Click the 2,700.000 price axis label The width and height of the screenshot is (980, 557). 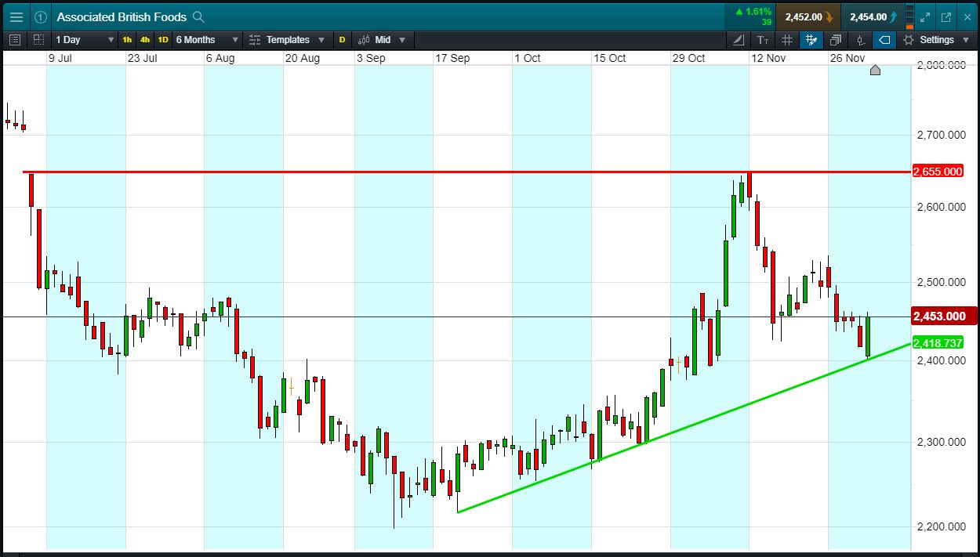941,135
